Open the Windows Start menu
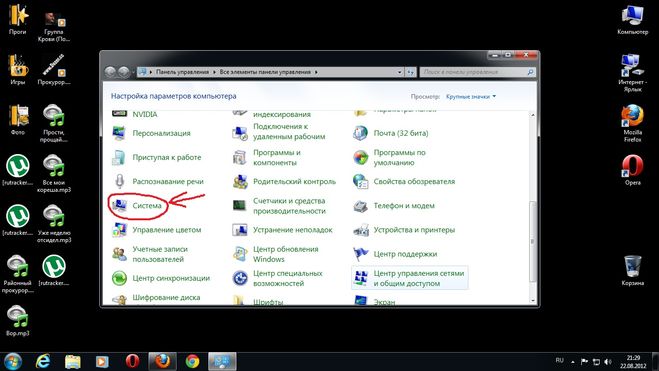 click(13, 361)
